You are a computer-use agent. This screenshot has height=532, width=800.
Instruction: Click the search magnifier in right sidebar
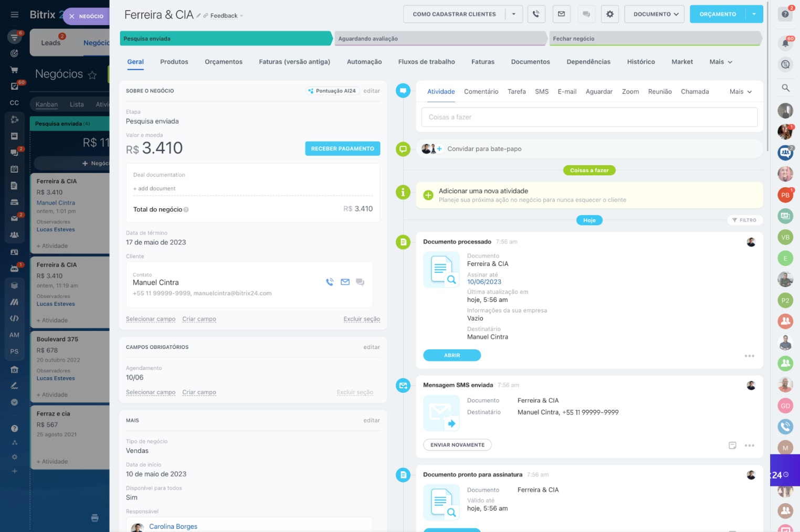(x=785, y=88)
